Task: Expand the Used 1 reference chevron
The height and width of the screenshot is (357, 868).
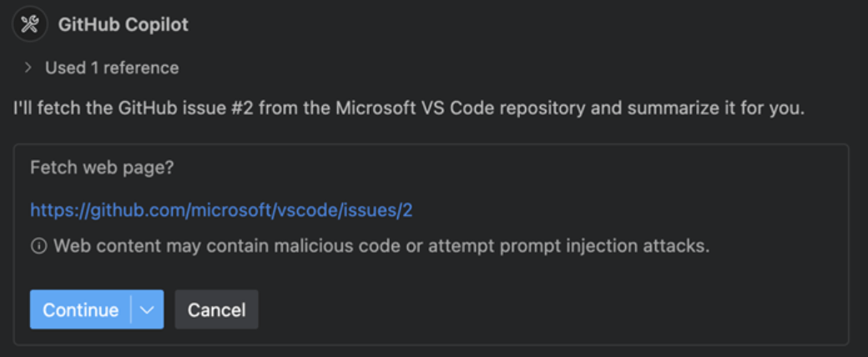Action: pos(28,68)
